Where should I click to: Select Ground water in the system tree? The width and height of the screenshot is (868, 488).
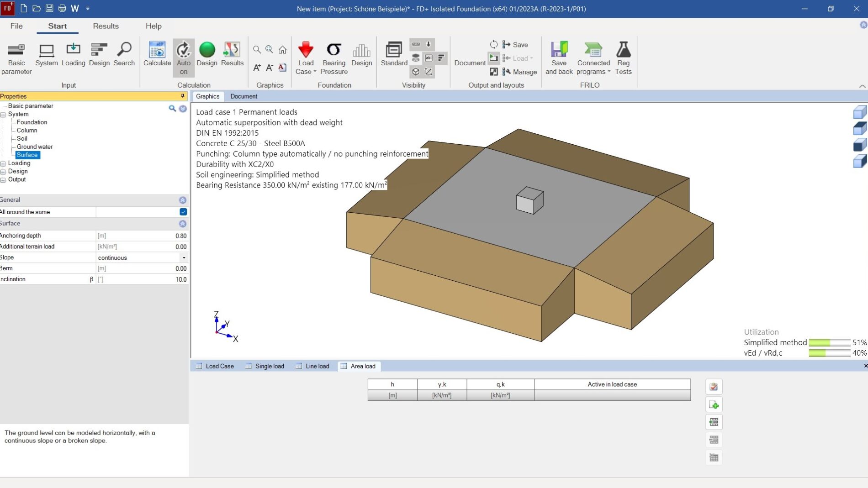click(34, 147)
